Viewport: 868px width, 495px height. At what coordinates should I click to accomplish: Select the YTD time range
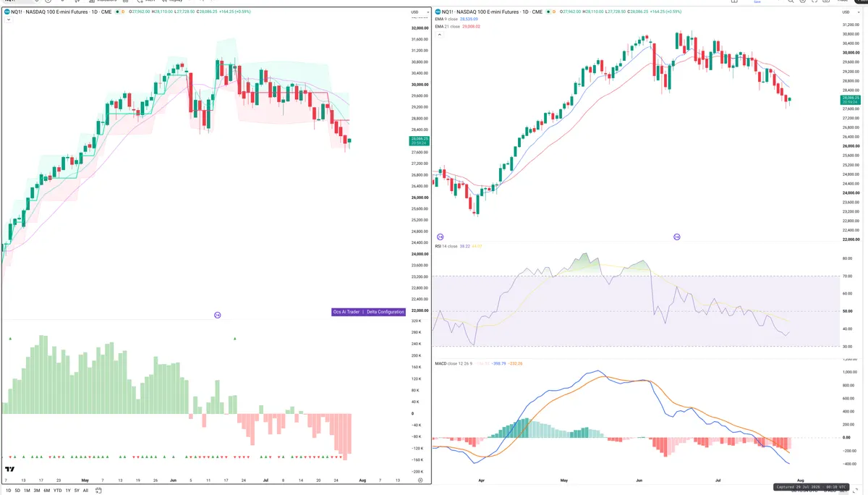pyautogui.click(x=57, y=490)
